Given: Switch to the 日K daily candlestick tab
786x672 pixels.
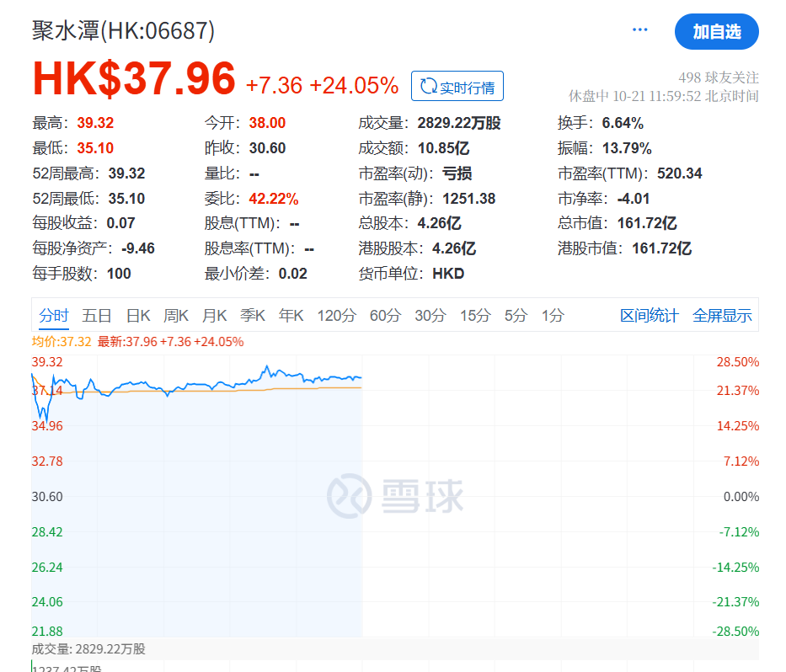Looking at the screenshot, I should tap(138, 316).
